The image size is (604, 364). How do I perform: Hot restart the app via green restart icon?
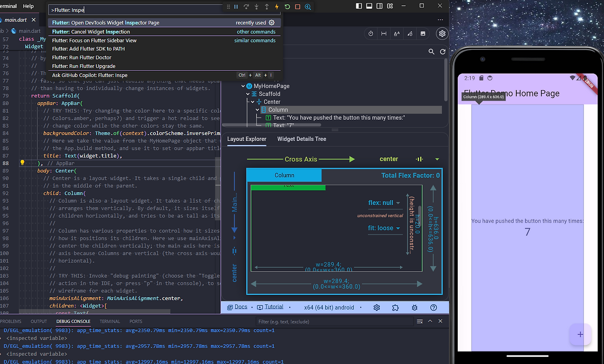coord(287,7)
